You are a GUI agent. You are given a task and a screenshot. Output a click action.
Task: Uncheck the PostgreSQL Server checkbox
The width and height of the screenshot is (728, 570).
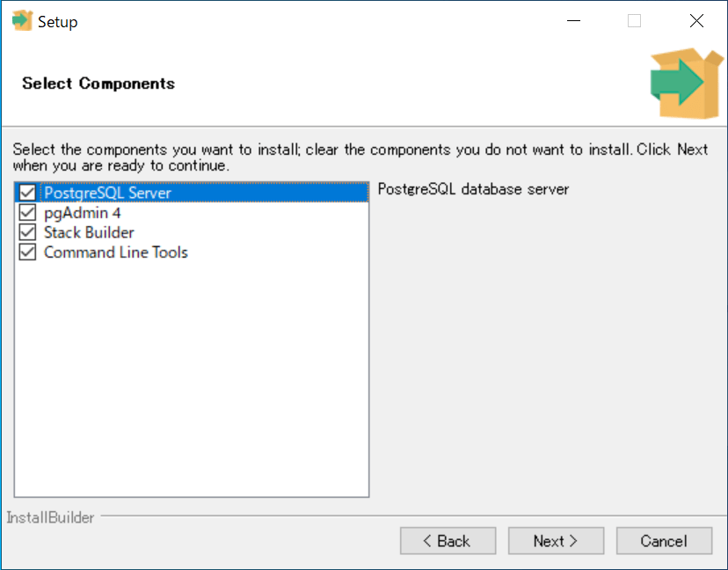27,193
